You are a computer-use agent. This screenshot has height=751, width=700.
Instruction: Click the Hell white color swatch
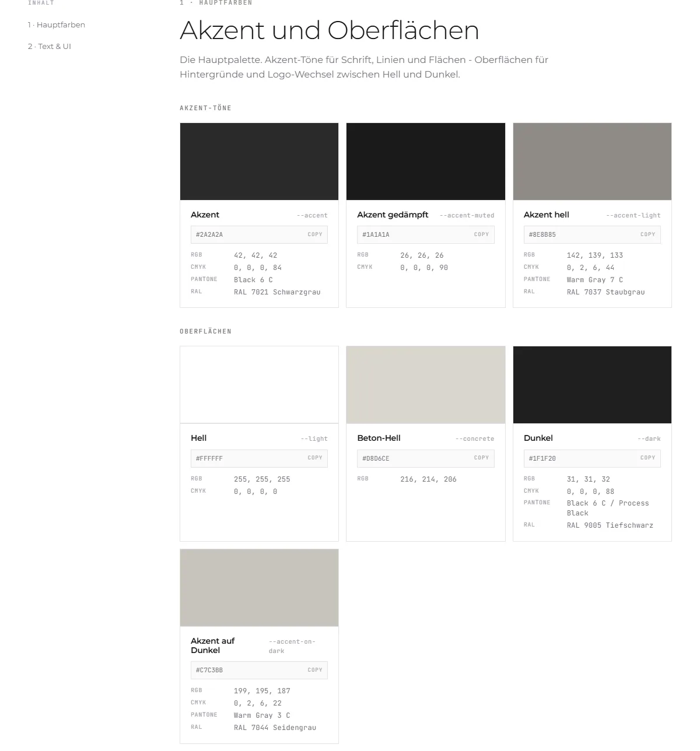tap(259, 385)
